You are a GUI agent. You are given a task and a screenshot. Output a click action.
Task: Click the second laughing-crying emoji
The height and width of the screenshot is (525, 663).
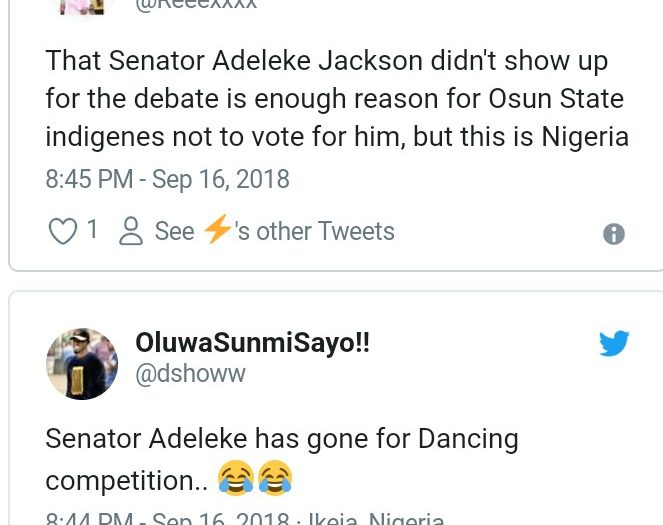tap(274, 479)
